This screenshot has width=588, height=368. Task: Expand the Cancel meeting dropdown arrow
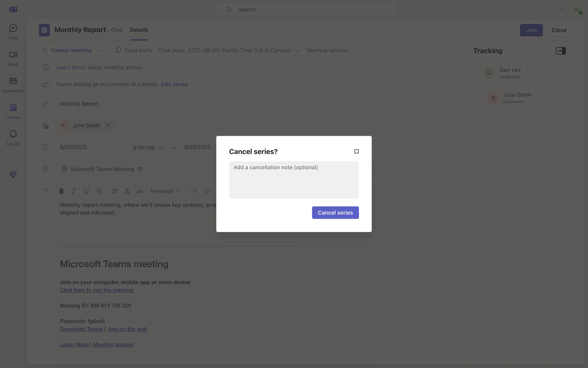tap(98, 51)
